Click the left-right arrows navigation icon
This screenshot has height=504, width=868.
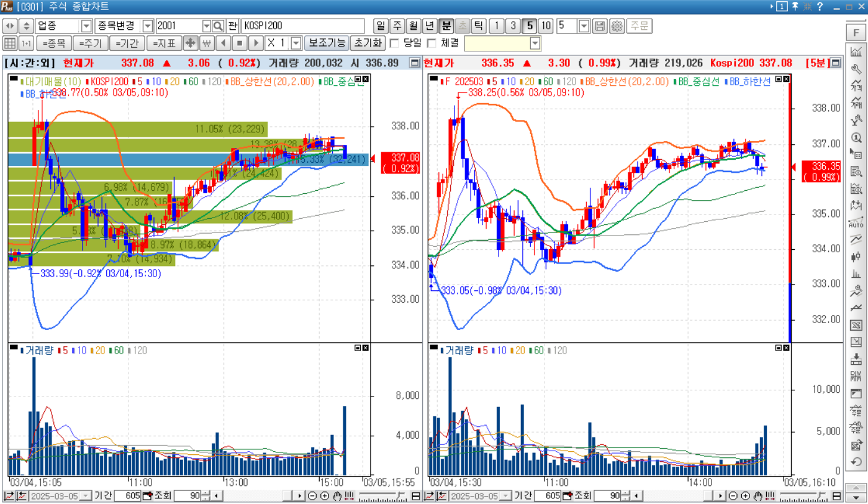(x=10, y=26)
